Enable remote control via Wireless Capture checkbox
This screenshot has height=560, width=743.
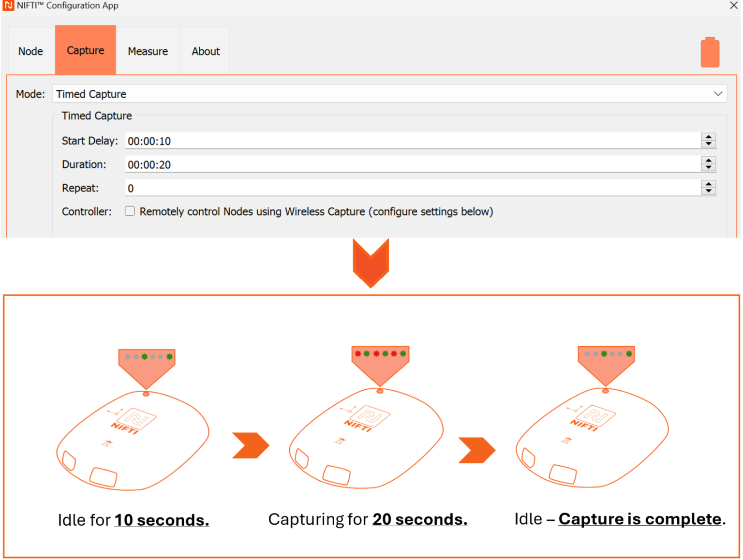point(130,211)
